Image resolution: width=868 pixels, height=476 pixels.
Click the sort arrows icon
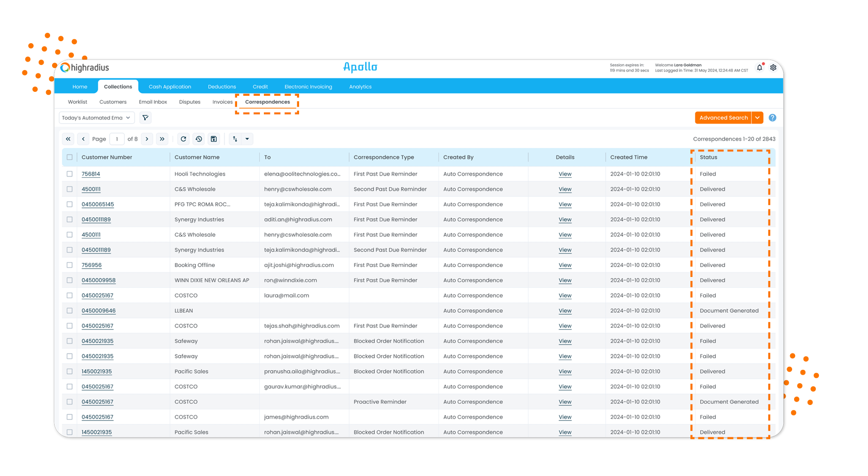(x=235, y=139)
